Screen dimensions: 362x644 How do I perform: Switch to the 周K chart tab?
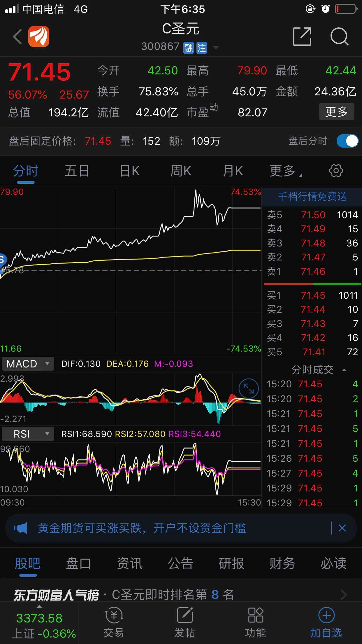[181, 171]
